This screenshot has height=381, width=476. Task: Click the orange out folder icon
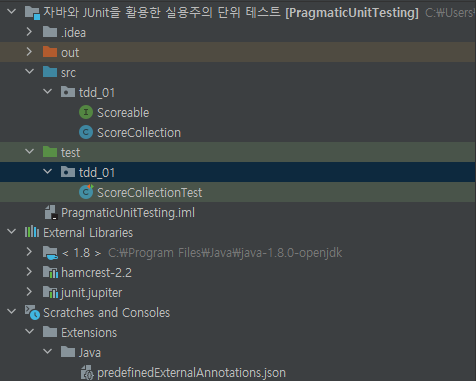pos(50,52)
